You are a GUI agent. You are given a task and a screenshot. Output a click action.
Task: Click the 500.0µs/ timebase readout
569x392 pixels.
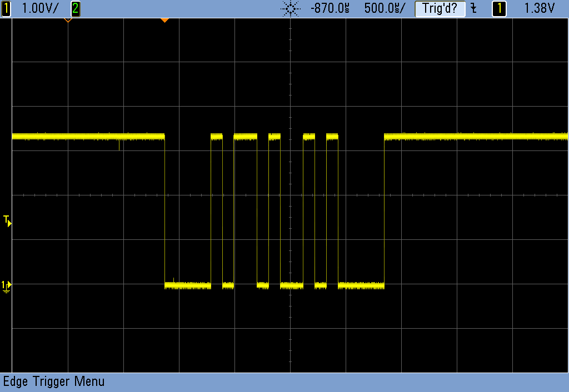(x=385, y=8)
